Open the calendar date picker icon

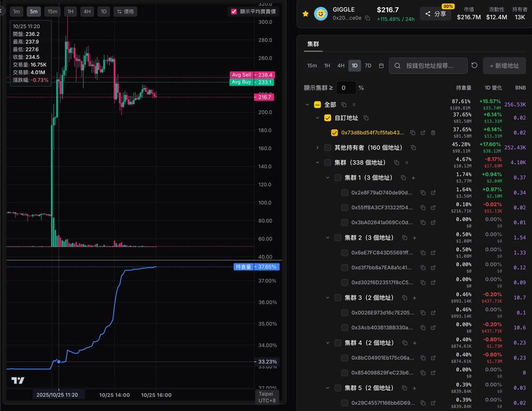point(381,66)
